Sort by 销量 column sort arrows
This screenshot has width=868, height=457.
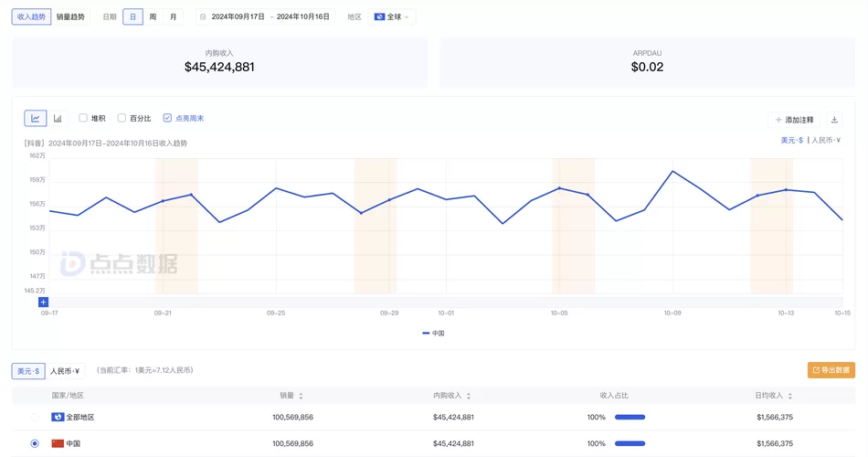[x=302, y=396]
